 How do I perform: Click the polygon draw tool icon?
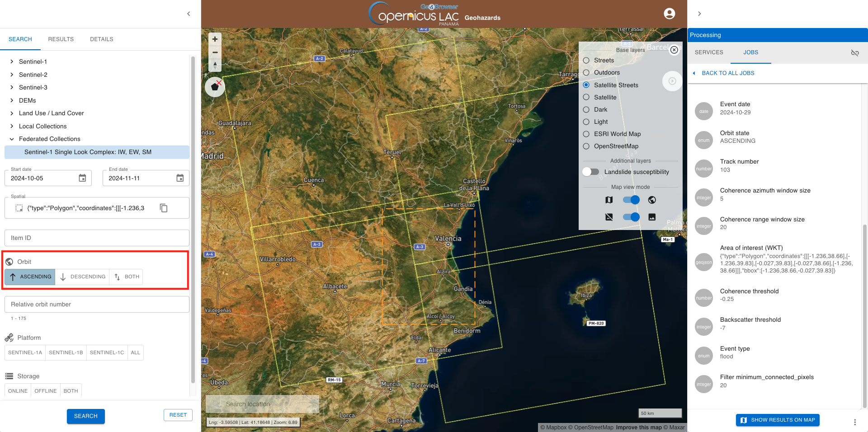pyautogui.click(x=215, y=87)
